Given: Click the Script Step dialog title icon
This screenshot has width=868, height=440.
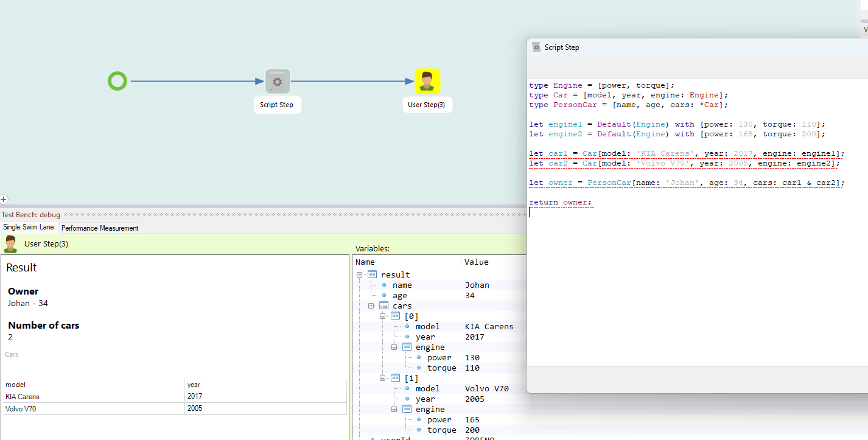Looking at the screenshot, I should coord(536,47).
